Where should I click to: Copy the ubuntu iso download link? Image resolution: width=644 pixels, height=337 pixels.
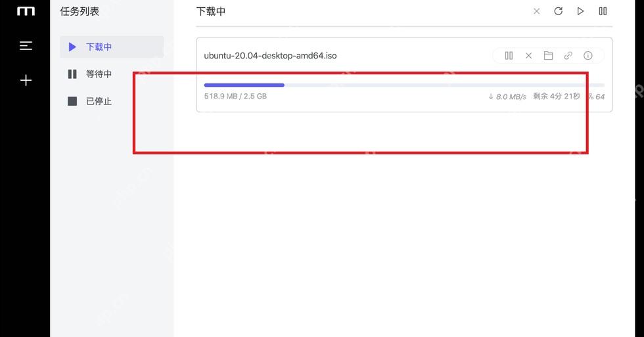(568, 55)
